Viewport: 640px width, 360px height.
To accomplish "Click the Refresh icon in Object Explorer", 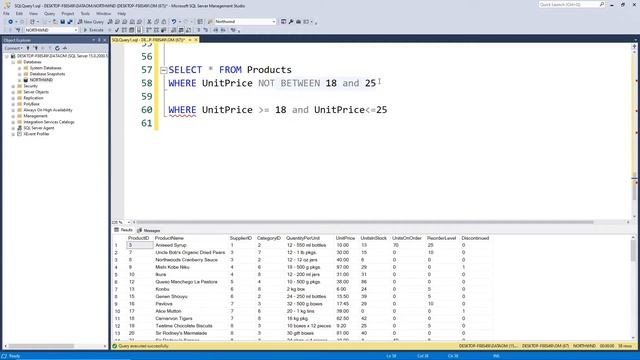I will coord(57,48).
